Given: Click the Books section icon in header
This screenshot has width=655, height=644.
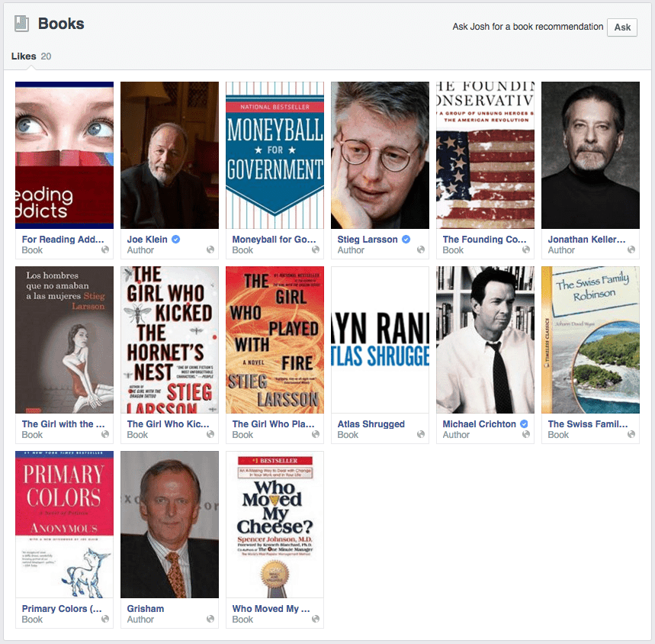Looking at the screenshot, I should [x=21, y=24].
